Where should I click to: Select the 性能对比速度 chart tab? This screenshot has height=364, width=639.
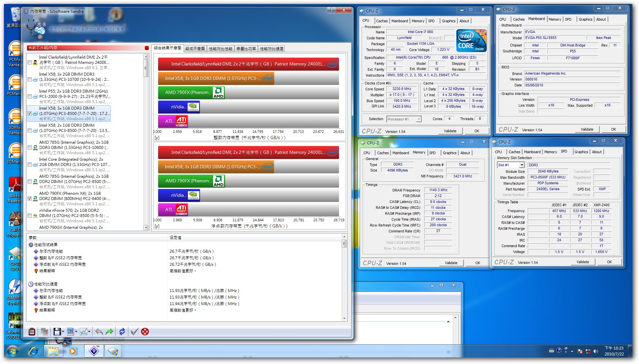pos(272,48)
